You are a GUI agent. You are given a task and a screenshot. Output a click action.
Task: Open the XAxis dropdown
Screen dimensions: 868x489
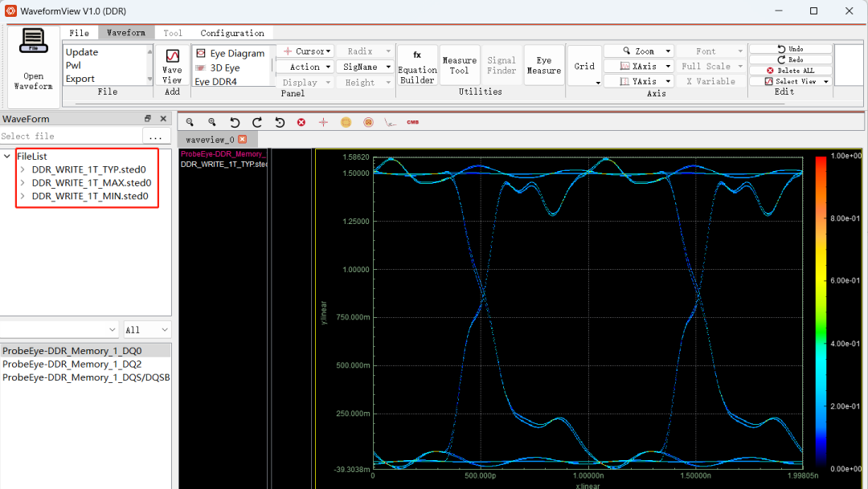(x=639, y=66)
